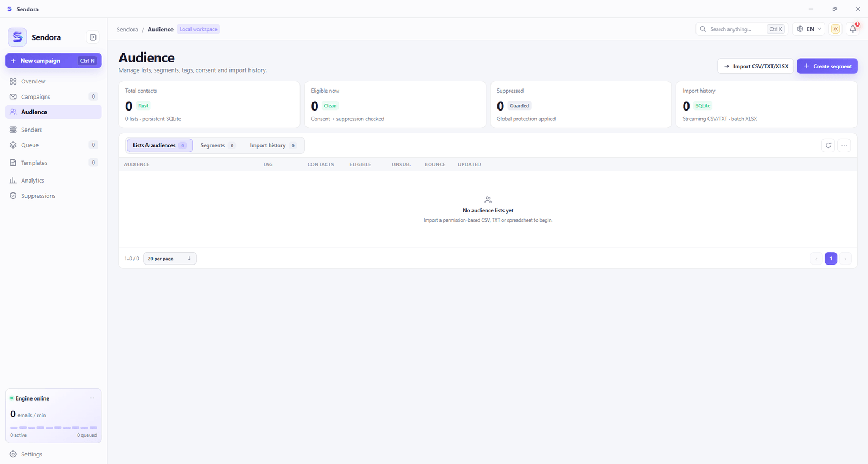Click the Sendora breadcrumb link
The image size is (868, 464).
click(127, 29)
